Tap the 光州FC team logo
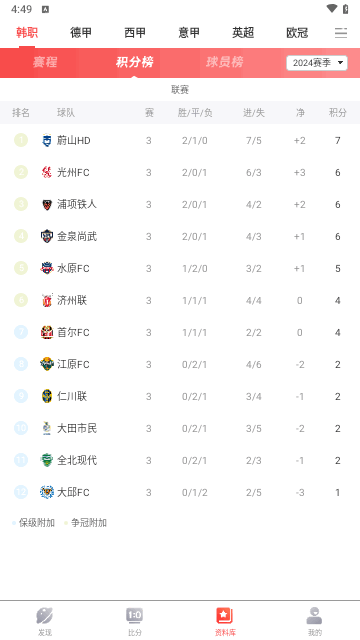 coord(47,172)
